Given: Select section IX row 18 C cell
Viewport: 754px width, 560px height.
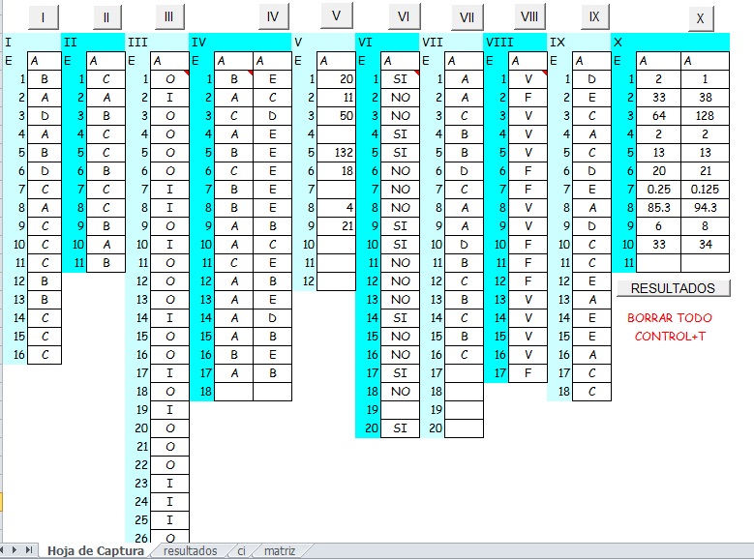Looking at the screenshot, I should coord(592,392).
